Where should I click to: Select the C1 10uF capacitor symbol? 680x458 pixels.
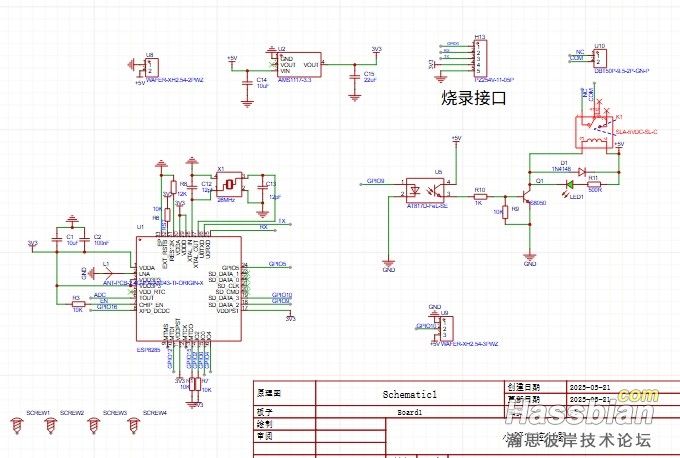tap(56, 239)
